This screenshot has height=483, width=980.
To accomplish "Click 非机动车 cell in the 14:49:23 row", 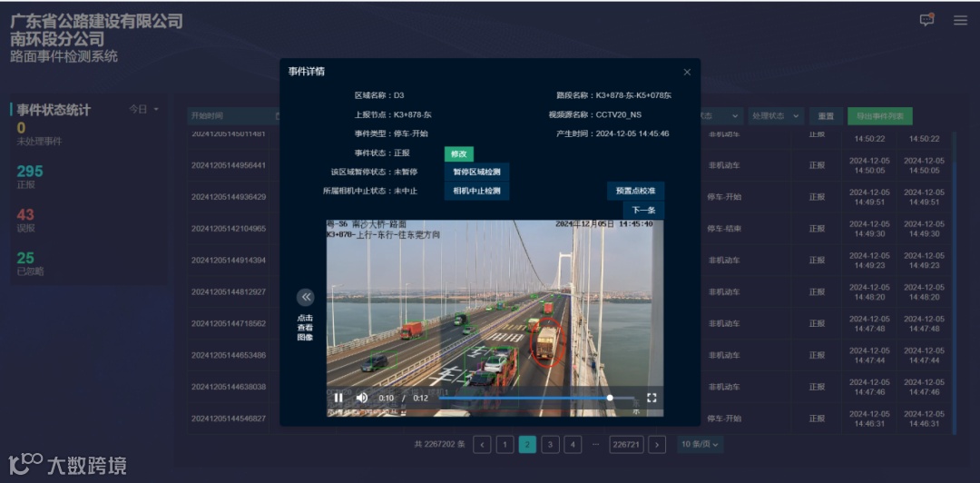I will click(724, 260).
